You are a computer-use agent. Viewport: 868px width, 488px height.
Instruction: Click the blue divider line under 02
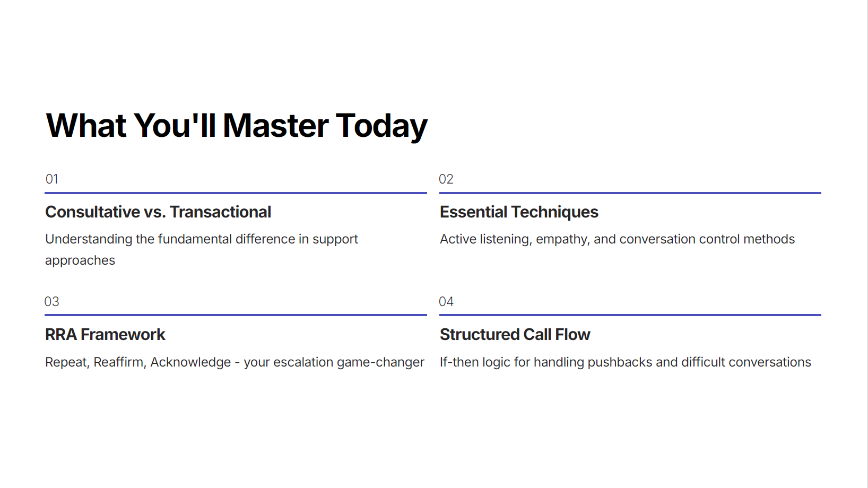pos(630,193)
